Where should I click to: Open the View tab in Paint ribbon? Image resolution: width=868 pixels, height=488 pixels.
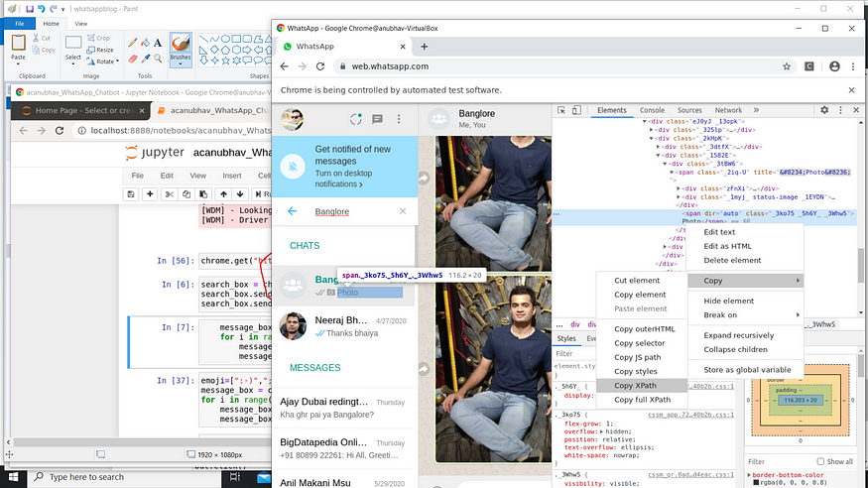point(80,23)
